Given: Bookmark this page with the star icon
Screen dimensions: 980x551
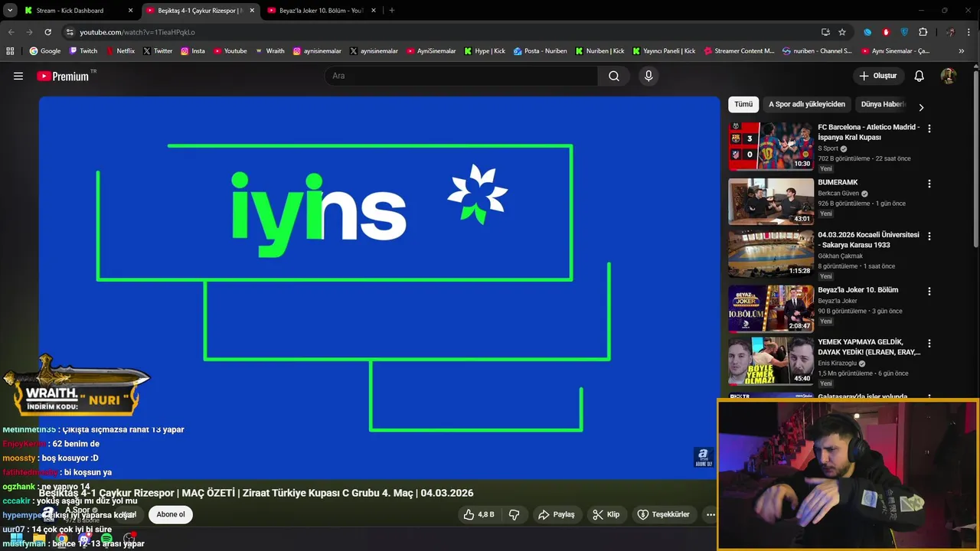Looking at the screenshot, I should tap(842, 32).
